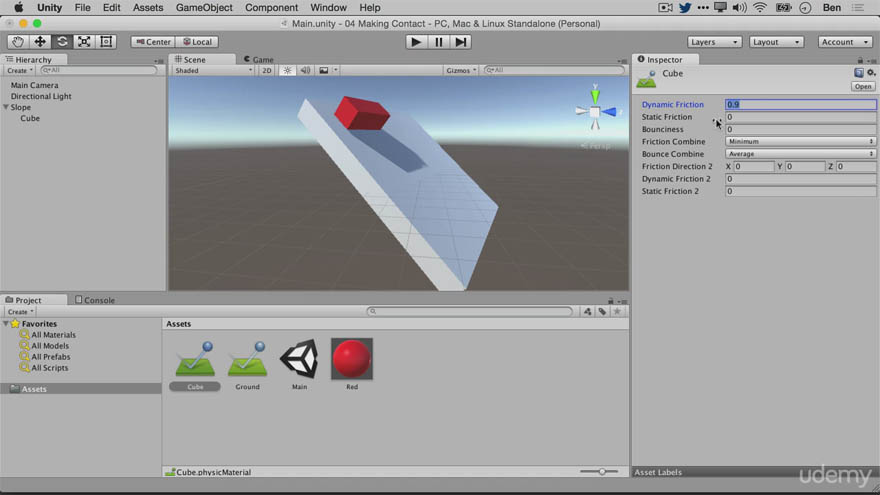Viewport: 880px width, 495px height.
Task: Open the Layout dropdown
Action: tap(776, 42)
